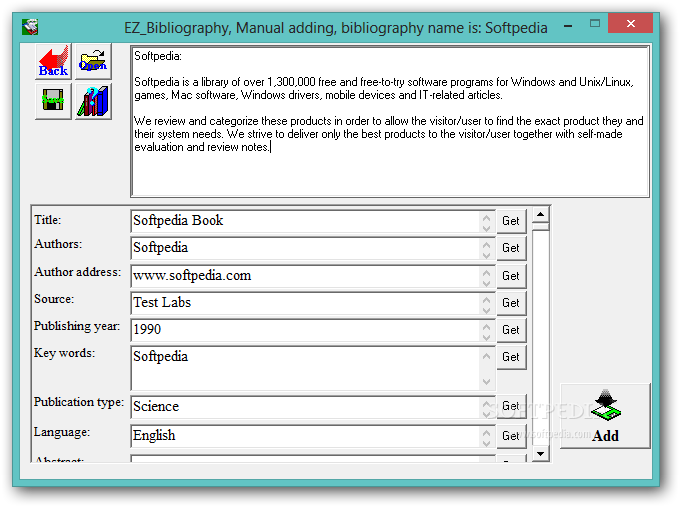
Task: Close the EZ_Bibliography window
Action: 631,23
